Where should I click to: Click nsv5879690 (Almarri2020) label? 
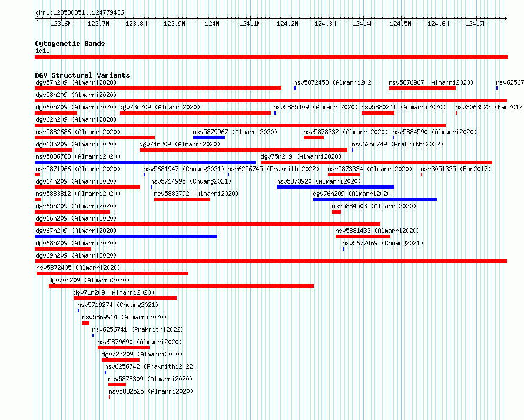[140, 342]
